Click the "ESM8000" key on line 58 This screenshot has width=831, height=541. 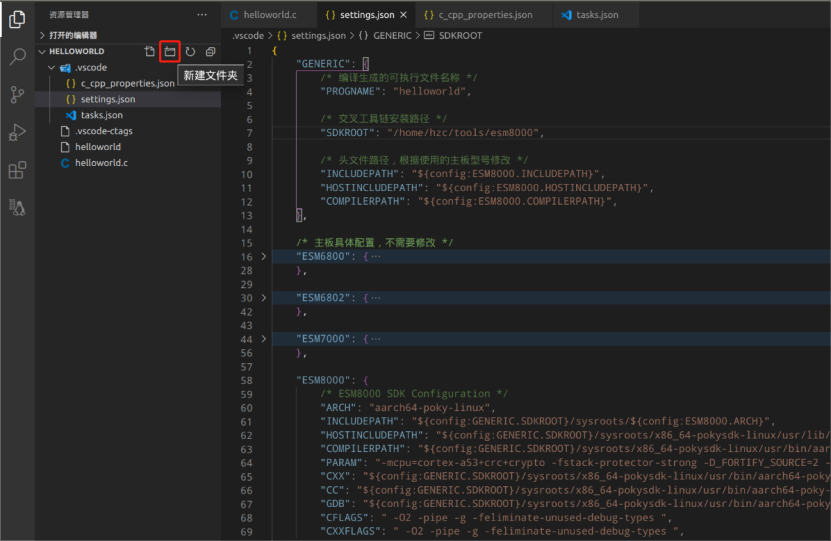pos(323,380)
